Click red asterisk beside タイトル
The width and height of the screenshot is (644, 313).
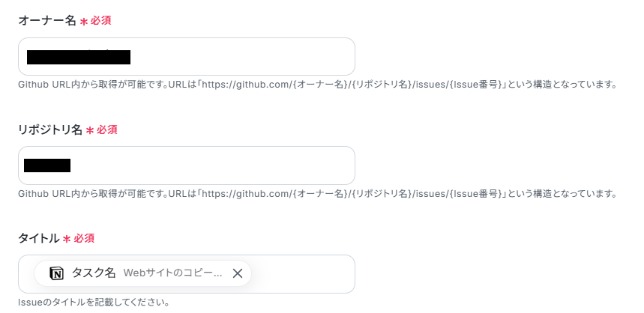[67, 240]
